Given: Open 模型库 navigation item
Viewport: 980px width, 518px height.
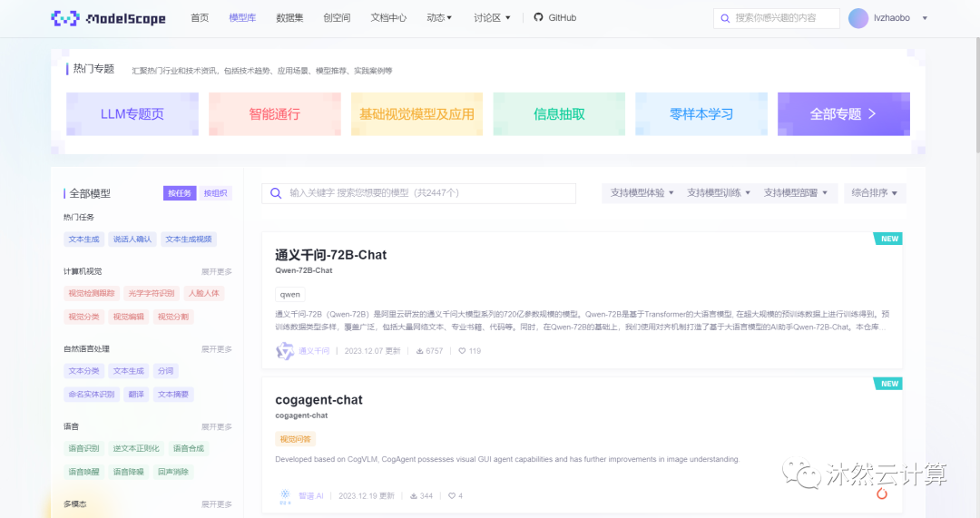Looking at the screenshot, I should click(x=242, y=18).
